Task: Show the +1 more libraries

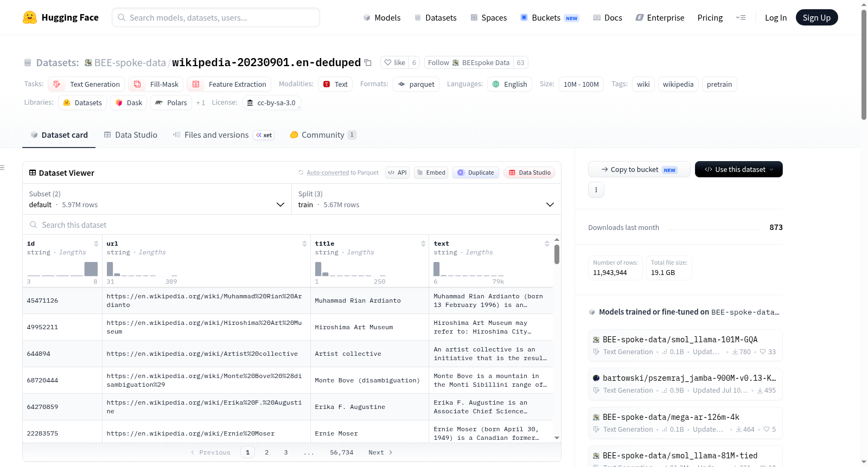Action: click(201, 103)
